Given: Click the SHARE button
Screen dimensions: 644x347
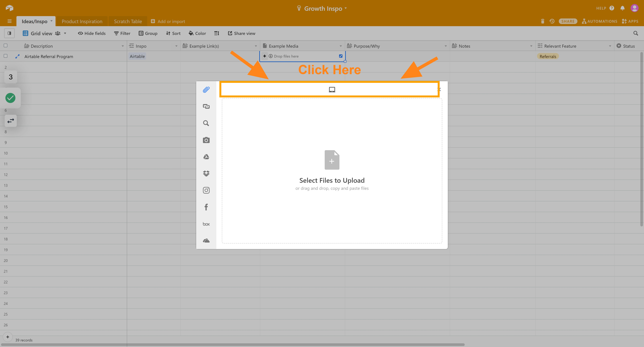Looking at the screenshot, I should tap(568, 21).
